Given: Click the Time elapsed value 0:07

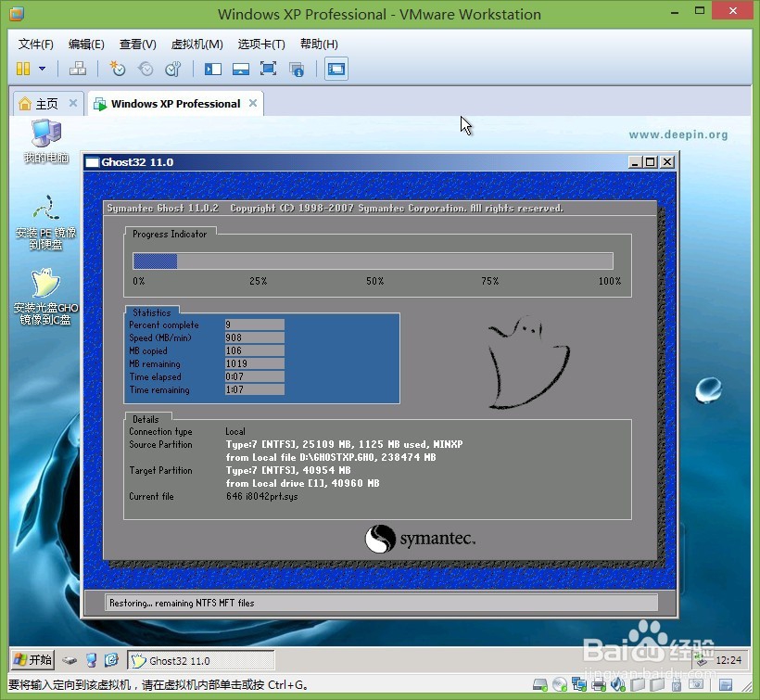Looking at the screenshot, I should pos(255,376).
